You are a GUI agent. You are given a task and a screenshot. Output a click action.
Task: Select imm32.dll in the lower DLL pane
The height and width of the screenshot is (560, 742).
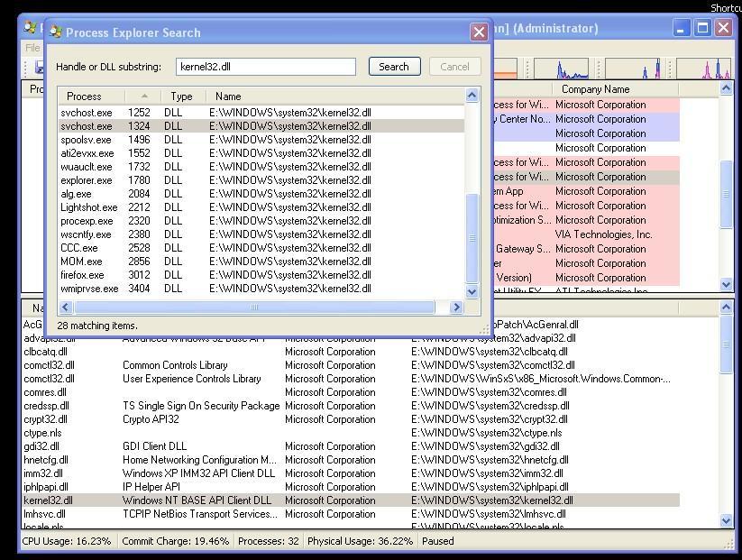(x=351, y=473)
